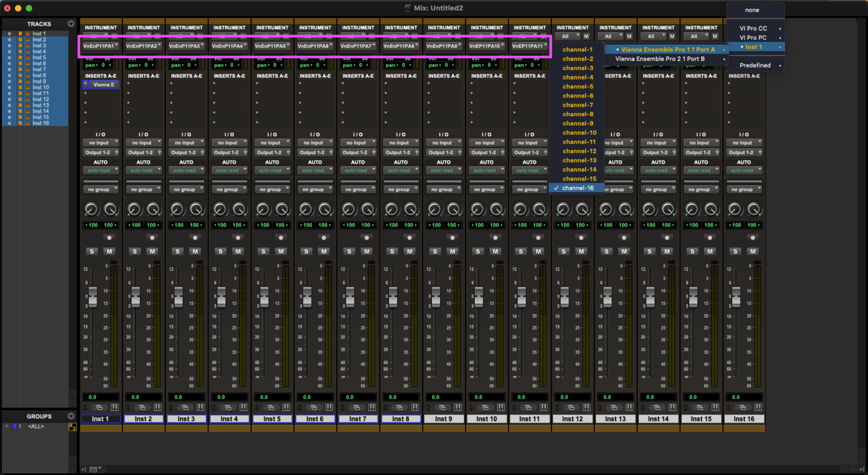868x475 pixels.
Task: Open Inst 7 output window icon
Action: click(357, 407)
